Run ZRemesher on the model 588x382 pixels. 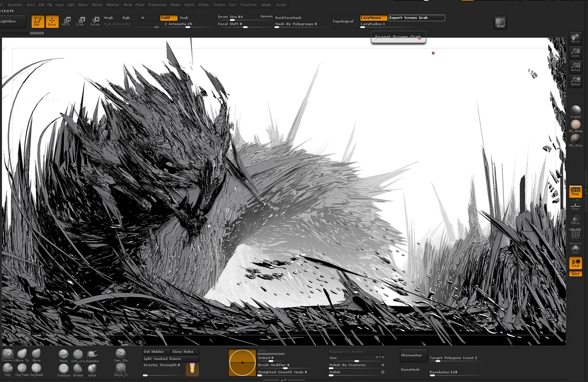413,355
